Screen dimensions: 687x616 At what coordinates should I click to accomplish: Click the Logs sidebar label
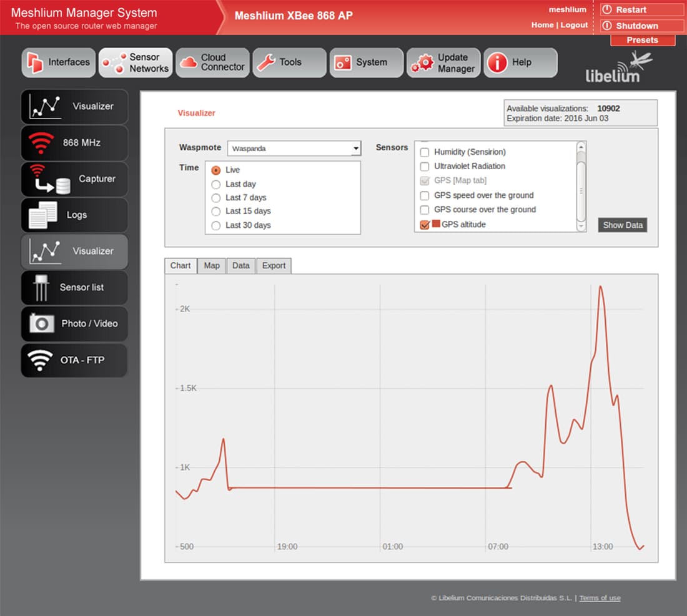coord(77,215)
